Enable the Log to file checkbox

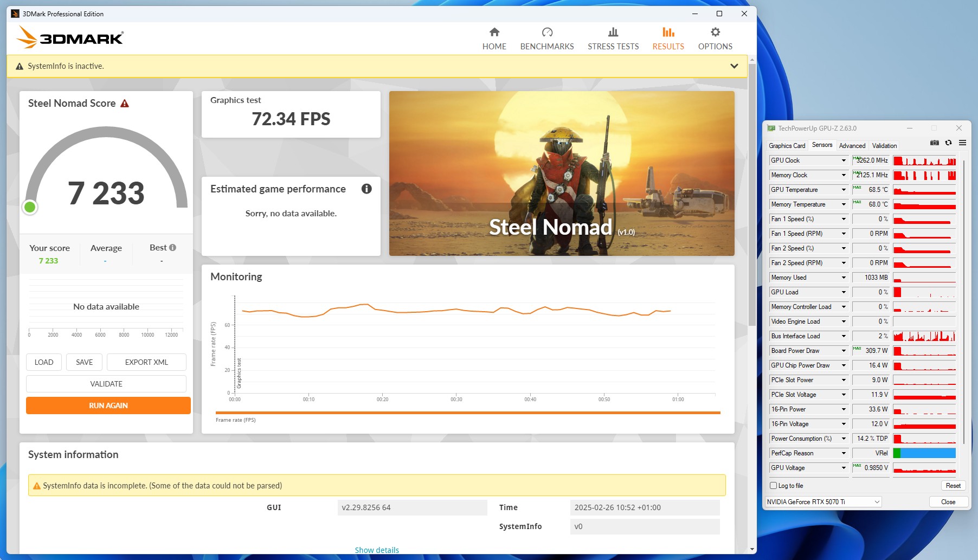[774, 486]
